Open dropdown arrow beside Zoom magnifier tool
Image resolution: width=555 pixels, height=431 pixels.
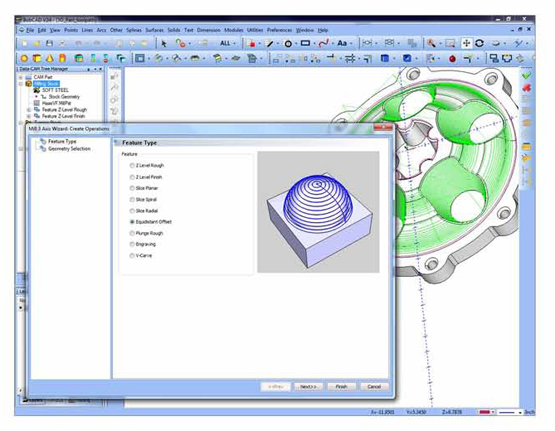point(440,44)
